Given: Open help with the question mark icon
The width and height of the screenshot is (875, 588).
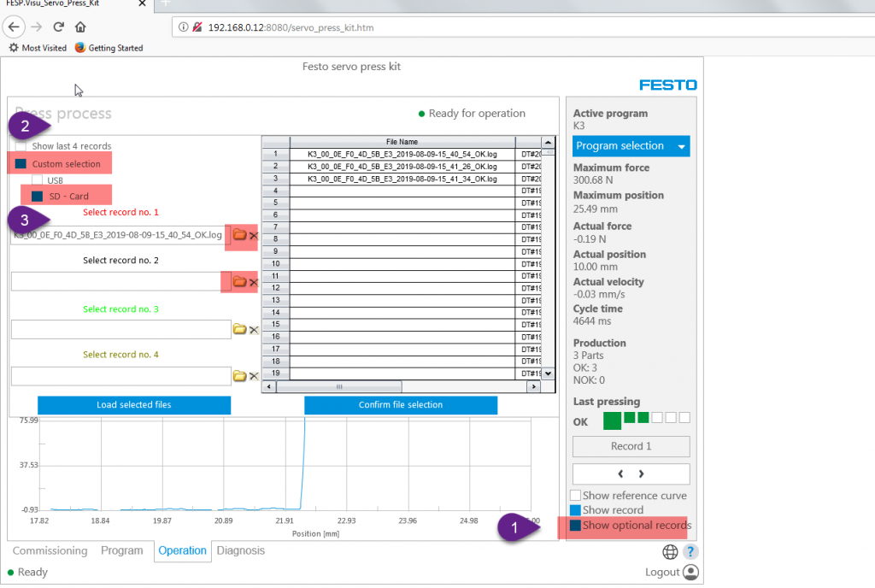Looking at the screenshot, I should coord(690,552).
